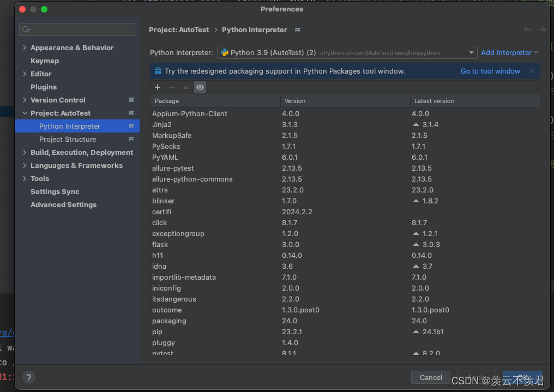554x392 pixels.
Task: Select the pluggy package row
Action: tap(345, 342)
